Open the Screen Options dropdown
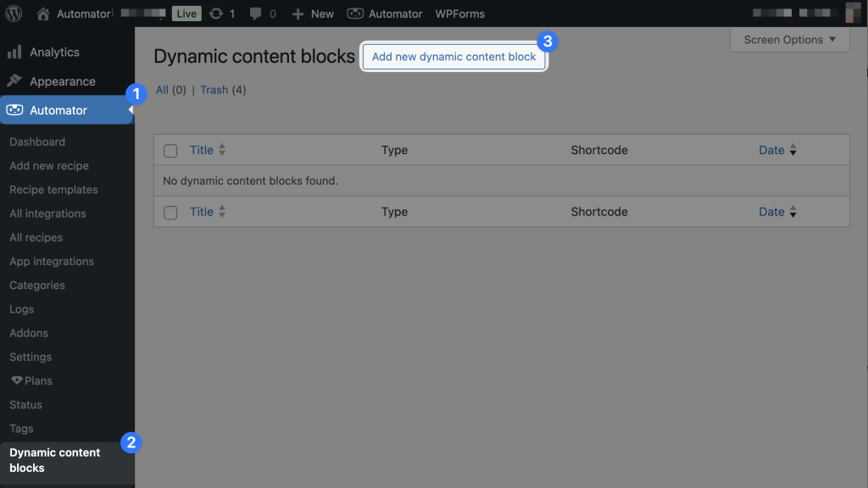 pyautogui.click(x=788, y=39)
